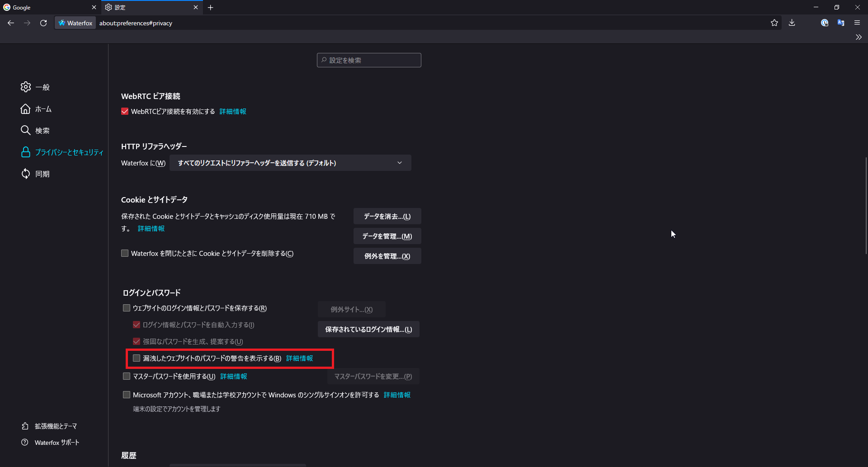Viewport: 868px width, 467px height.
Task: Open 詳細情報 link under Cookie とサイトデータ
Action: [x=151, y=229]
